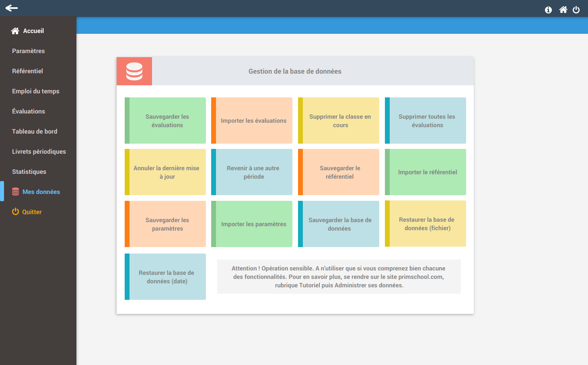Click Supprimer la classe en cours
Viewport: 588px width, 365px height.
339,121
